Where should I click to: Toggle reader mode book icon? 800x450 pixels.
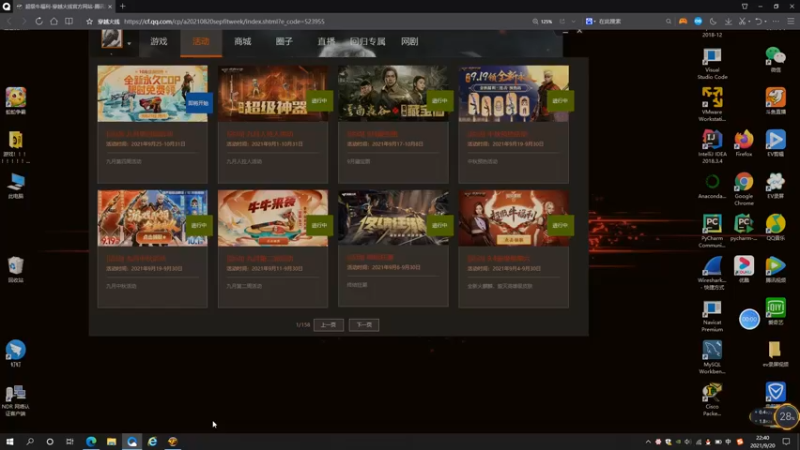coord(69,21)
